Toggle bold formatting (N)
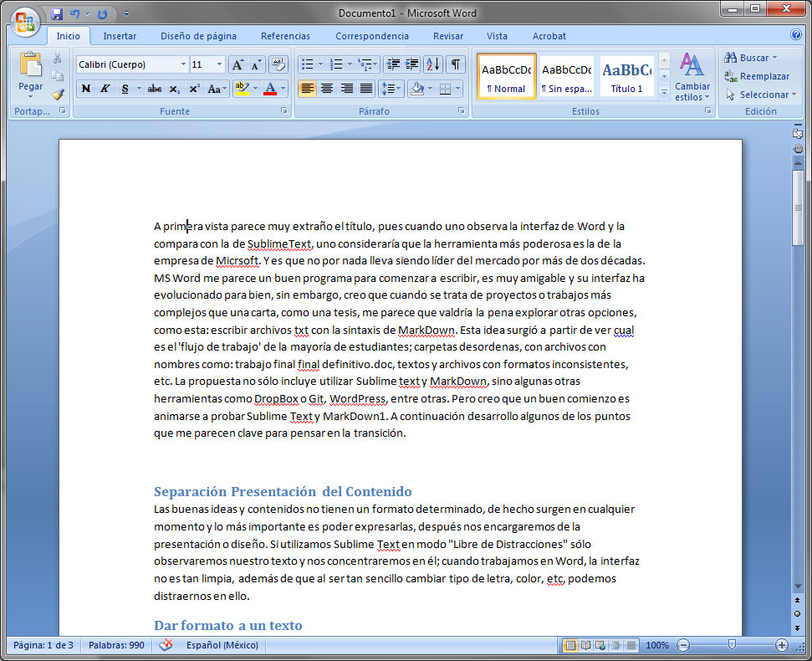Viewport: 812px width, 661px height. click(86, 89)
